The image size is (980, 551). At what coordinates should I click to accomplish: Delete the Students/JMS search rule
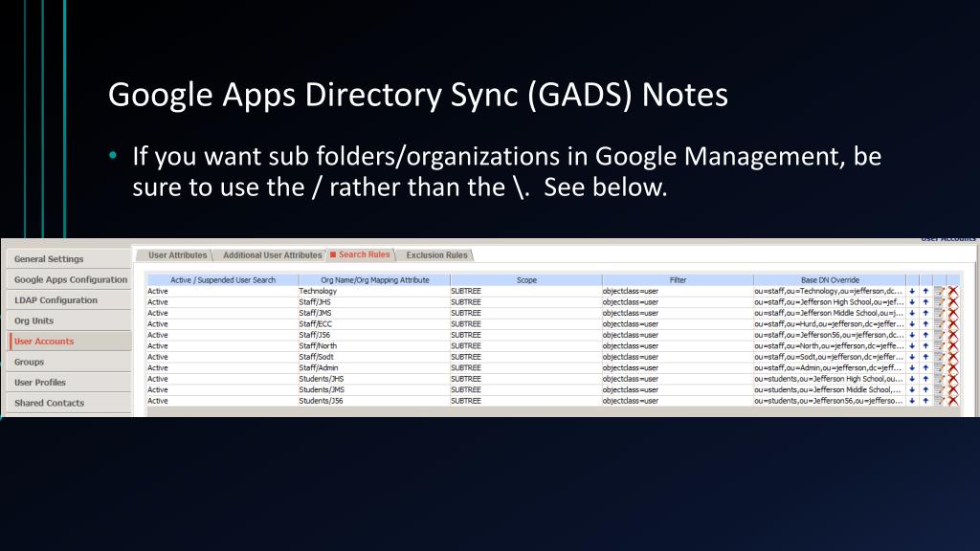(952, 390)
